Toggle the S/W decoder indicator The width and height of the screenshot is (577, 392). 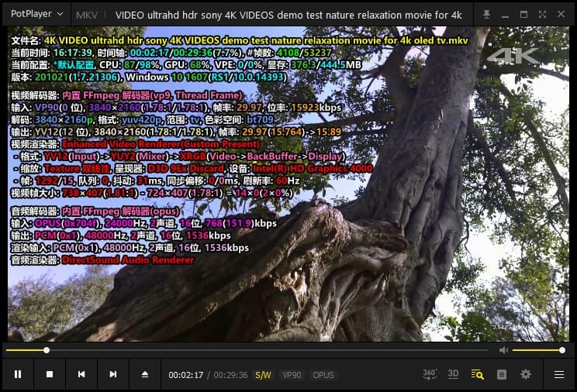click(264, 375)
